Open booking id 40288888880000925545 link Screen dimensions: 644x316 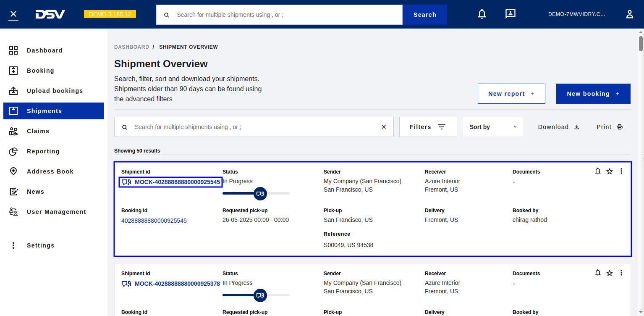tap(154, 221)
